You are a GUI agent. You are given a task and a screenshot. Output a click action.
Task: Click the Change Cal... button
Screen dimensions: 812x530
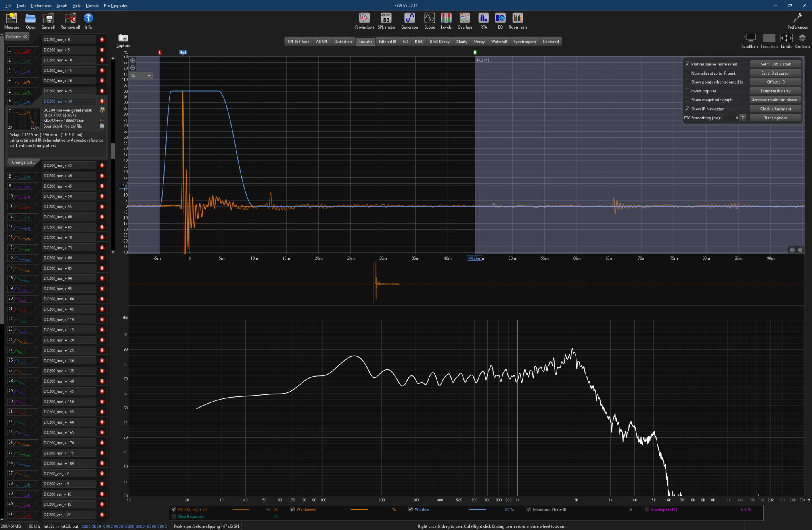(23, 162)
